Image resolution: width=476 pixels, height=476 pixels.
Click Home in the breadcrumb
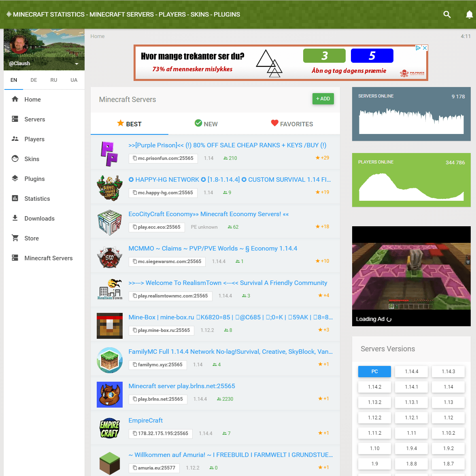pyautogui.click(x=98, y=36)
